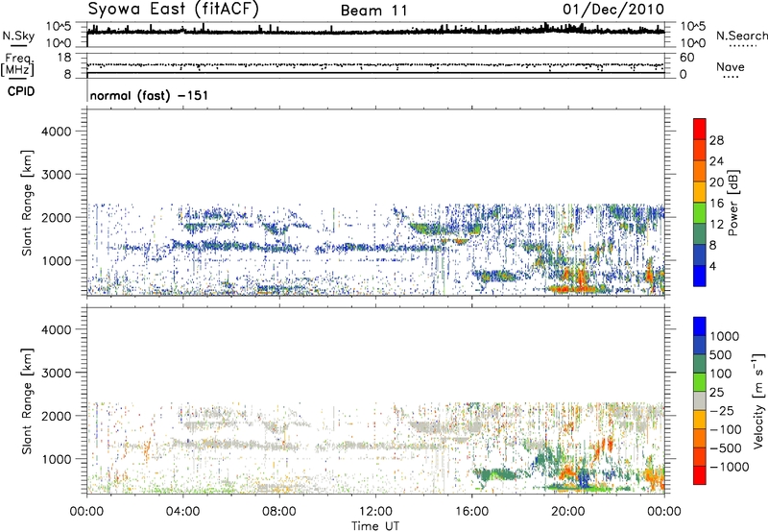The width and height of the screenshot is (768, 532).
Task: Click the "Freq. [MHz]" axis label
Action: (x=18, y=65)
